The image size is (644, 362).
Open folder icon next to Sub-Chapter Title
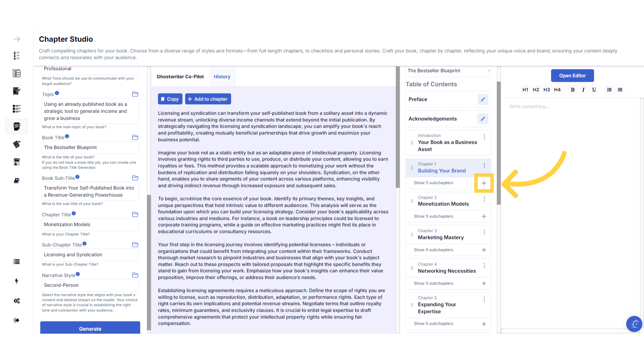point(135,245)
